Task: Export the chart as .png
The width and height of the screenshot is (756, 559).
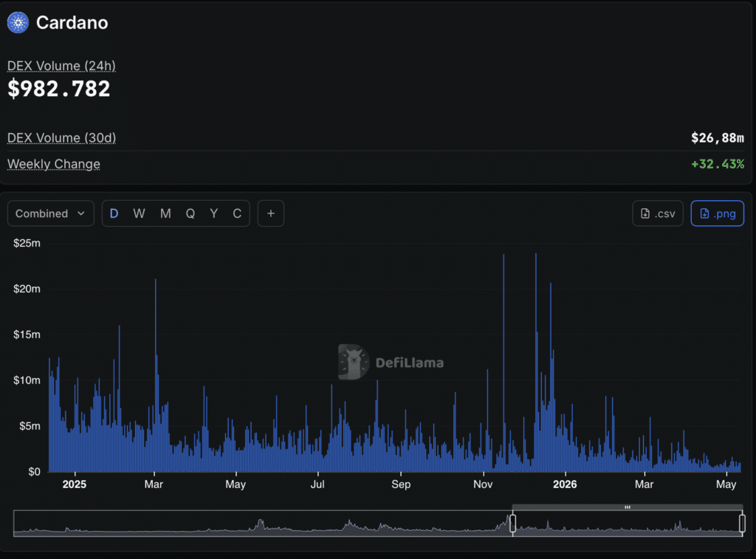Action: 718,213
